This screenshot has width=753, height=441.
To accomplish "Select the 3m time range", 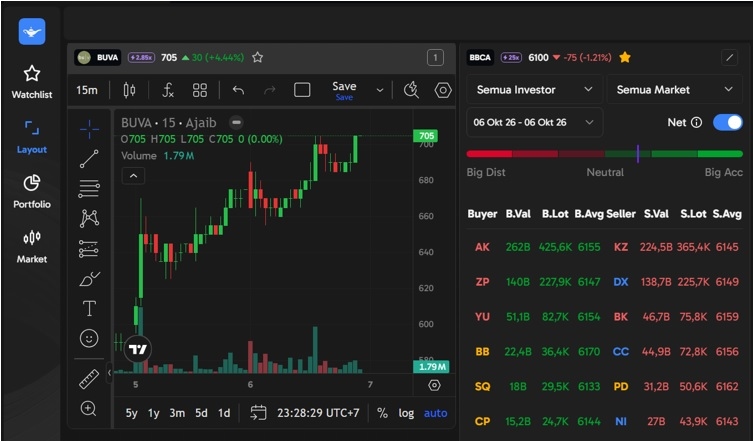I will (177, 413).
